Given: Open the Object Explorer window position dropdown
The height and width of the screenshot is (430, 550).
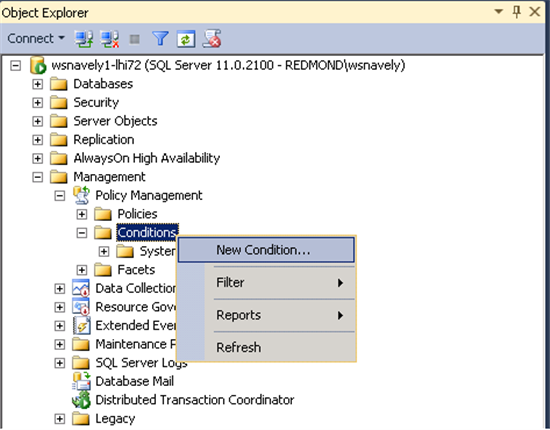Looking at the screenshot, I should pyautogui.click(x=498, y=12).
